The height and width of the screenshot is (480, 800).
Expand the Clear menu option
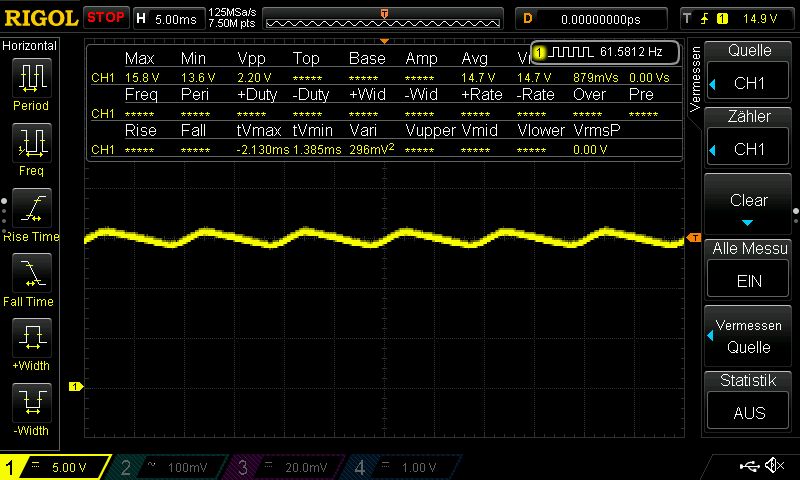pos(748,204)
